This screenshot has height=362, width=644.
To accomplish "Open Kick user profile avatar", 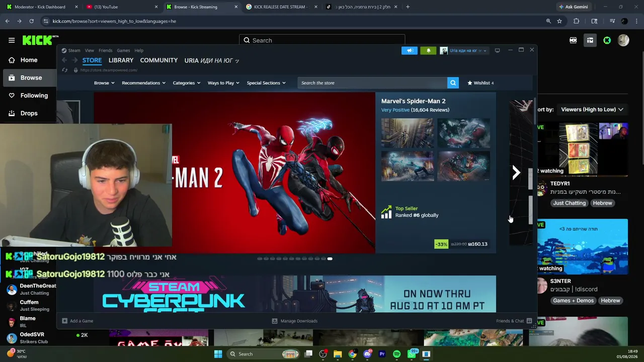I will (623, 40).
